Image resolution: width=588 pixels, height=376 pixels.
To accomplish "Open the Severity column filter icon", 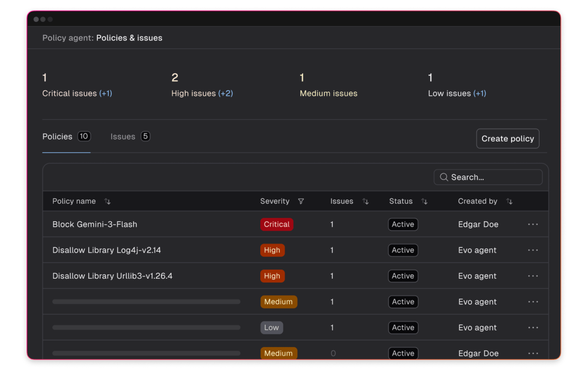I will pos(301,202).
